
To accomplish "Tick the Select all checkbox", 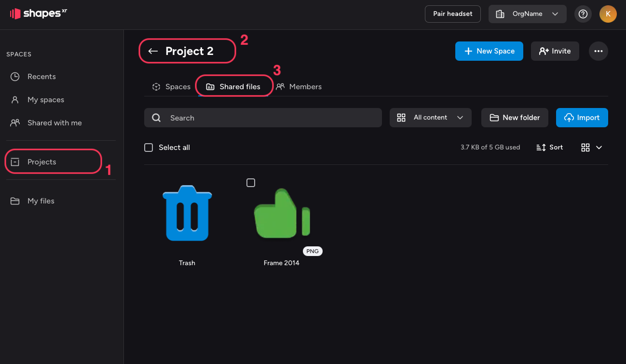I will pos(149,148).
